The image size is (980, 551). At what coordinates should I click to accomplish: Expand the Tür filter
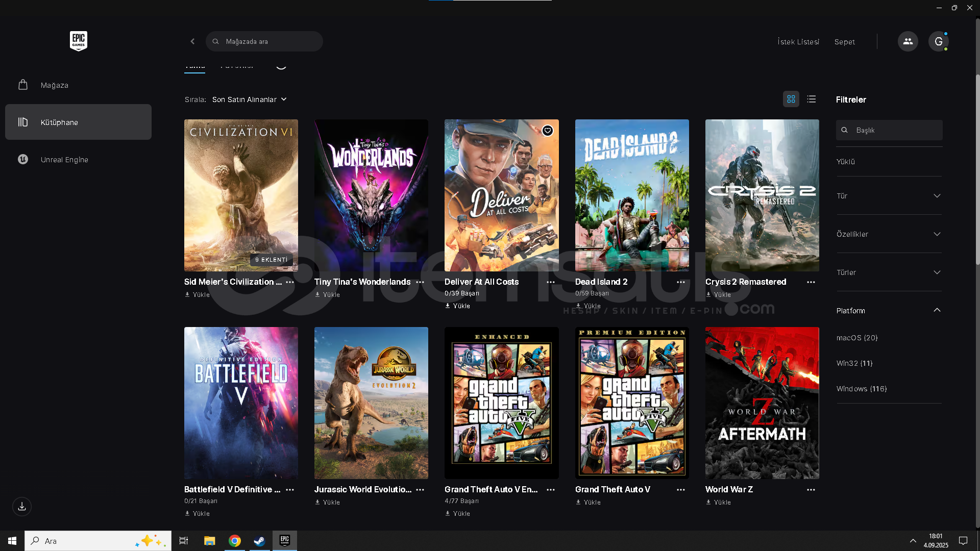click(x=889, y=196)
